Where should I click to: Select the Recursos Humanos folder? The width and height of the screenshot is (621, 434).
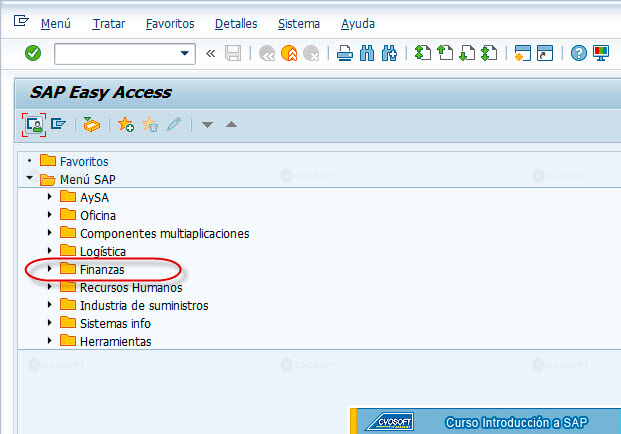pyautogui.click(x=131, y=287)
